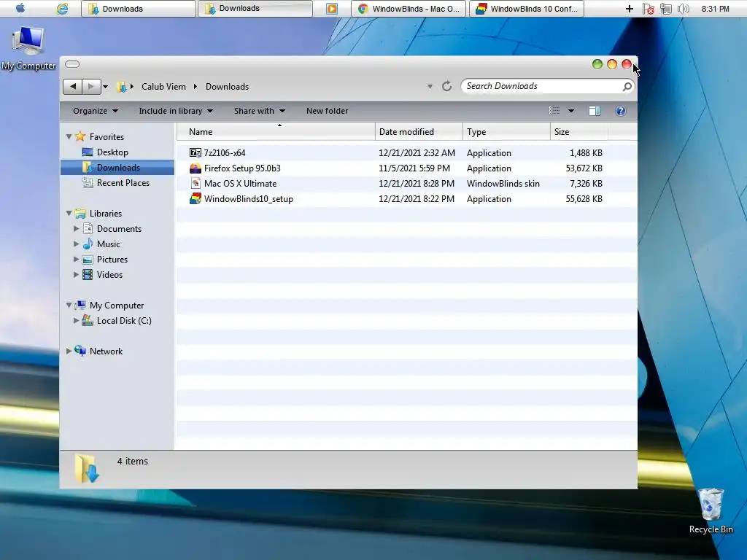Expand the Pictures library
The width and height of the screenshot is (747, 560).
coord(76,260)
